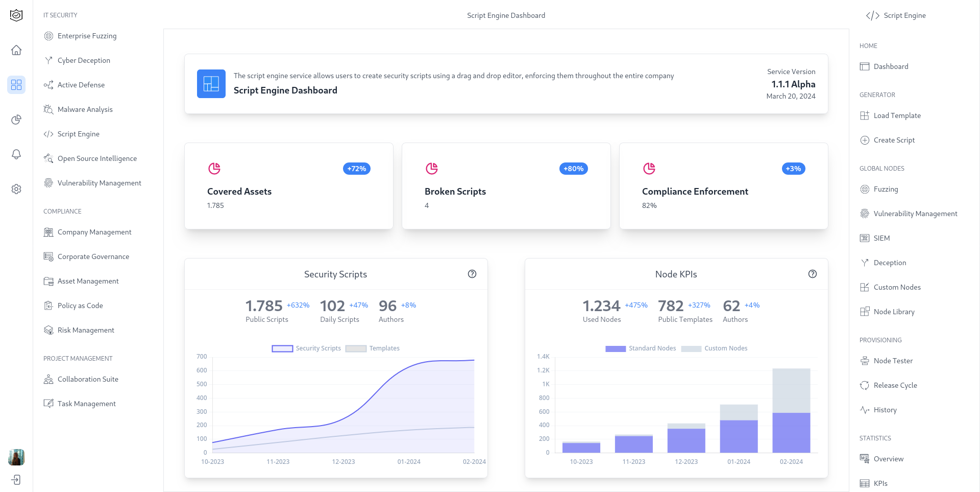Open help icon on Node KPIs card
Image resolution: width=980 pixels, height=492 pixels.
[x=813, y=274]
